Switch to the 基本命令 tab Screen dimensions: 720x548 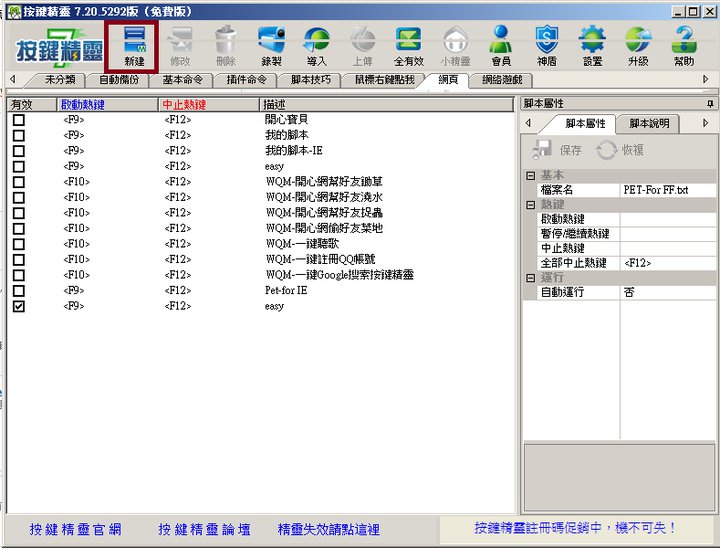click(x=185, y=79)
